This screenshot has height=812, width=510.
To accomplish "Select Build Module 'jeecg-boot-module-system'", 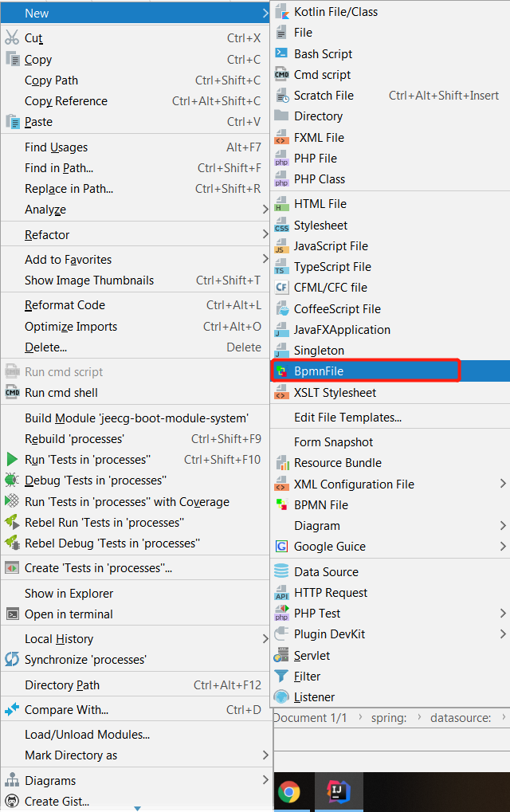I will click(135, 418).
